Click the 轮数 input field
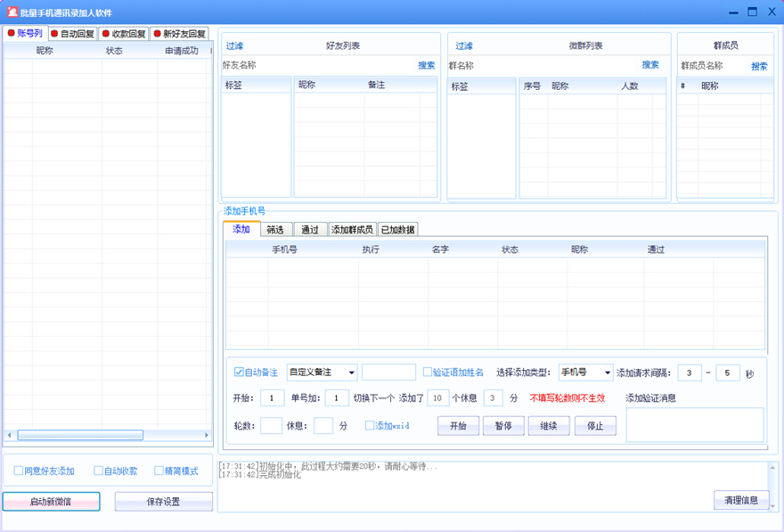The image size is (784, 532). tap(272, 426)
